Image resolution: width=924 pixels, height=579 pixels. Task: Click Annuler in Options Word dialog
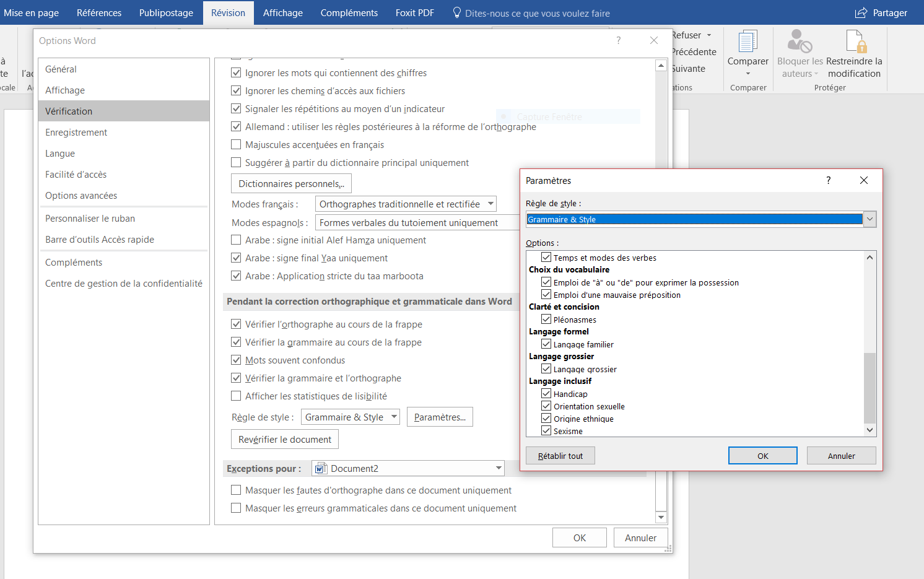pos(640,538)
